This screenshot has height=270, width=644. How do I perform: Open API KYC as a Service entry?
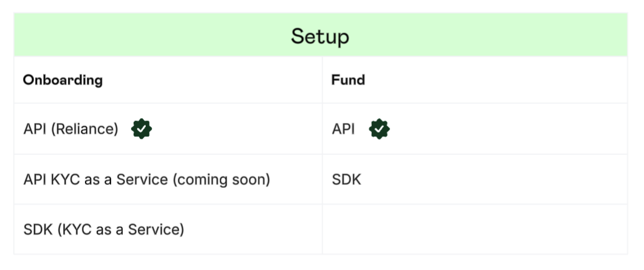146,179
